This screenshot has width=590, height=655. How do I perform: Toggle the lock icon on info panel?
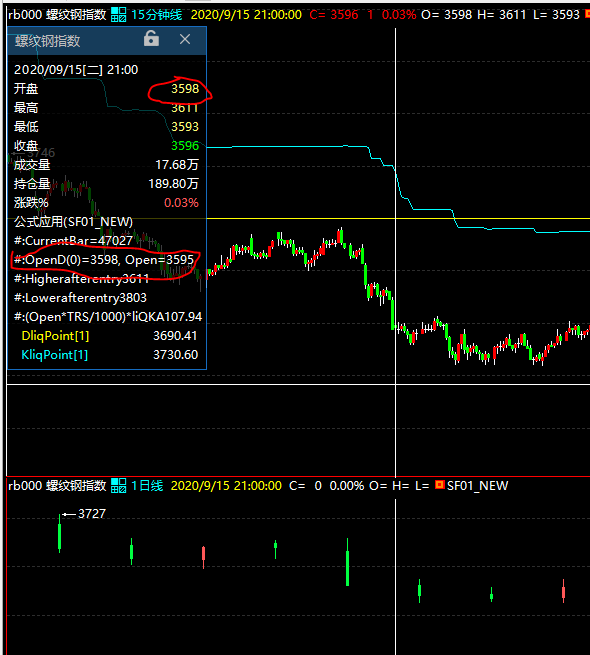tap(151, 38)
